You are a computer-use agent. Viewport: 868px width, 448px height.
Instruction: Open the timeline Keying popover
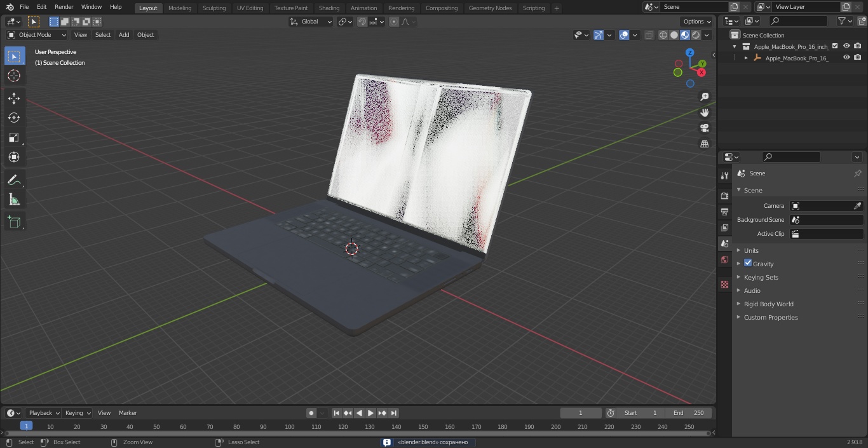coord(78,413)
